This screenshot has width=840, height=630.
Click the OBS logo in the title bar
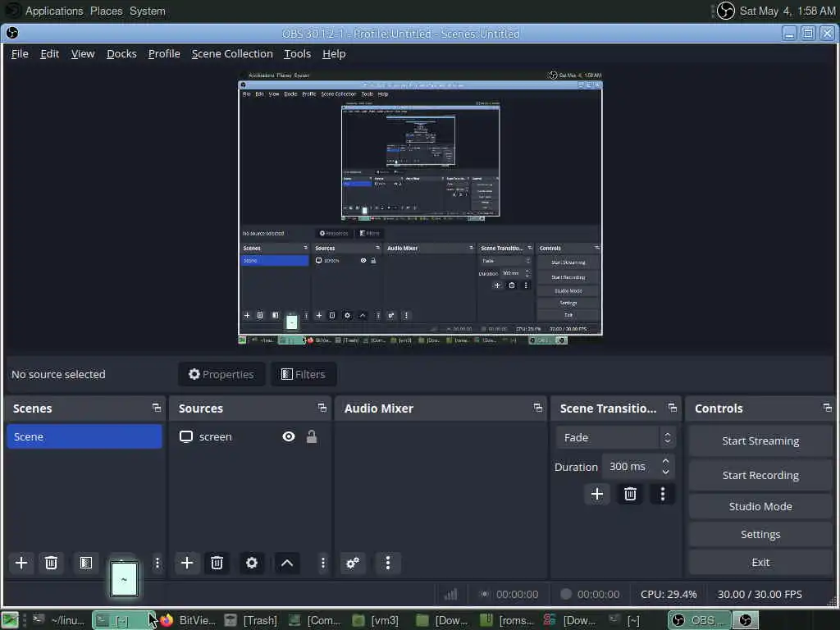point(11,33)
